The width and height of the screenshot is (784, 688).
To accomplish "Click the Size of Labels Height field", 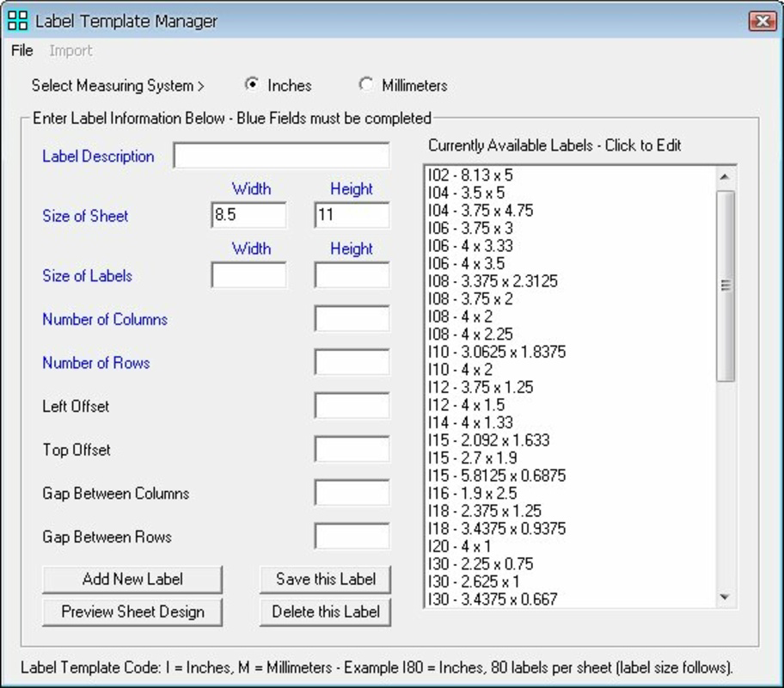I will pos(352,275).
